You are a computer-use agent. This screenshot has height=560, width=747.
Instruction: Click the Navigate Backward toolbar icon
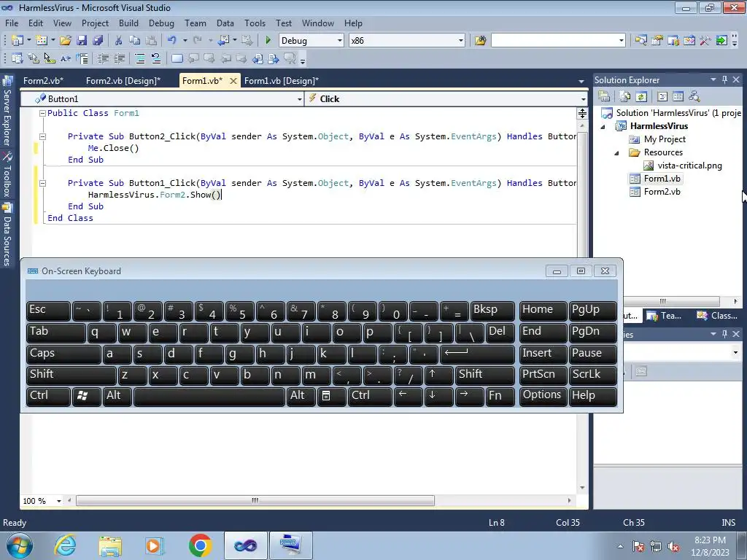click(x=223, y=41)
